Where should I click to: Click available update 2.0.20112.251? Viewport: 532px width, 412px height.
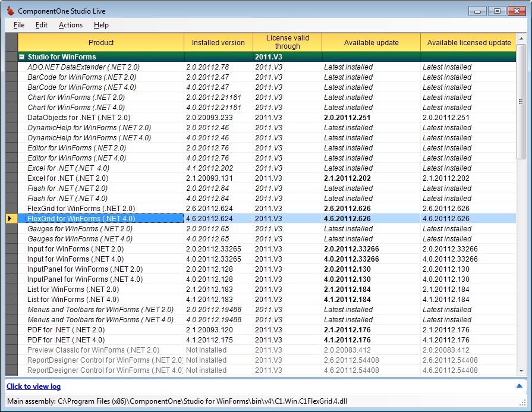click(x=347, y=118)
